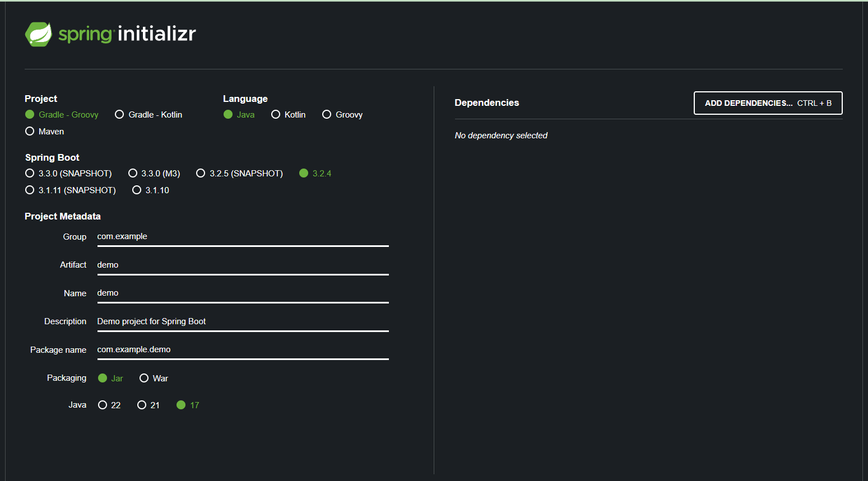Image resolution: width=868 pixels, height=481 pixels.
Task: Click the Packaging label
Action: (x=67, y=378)
